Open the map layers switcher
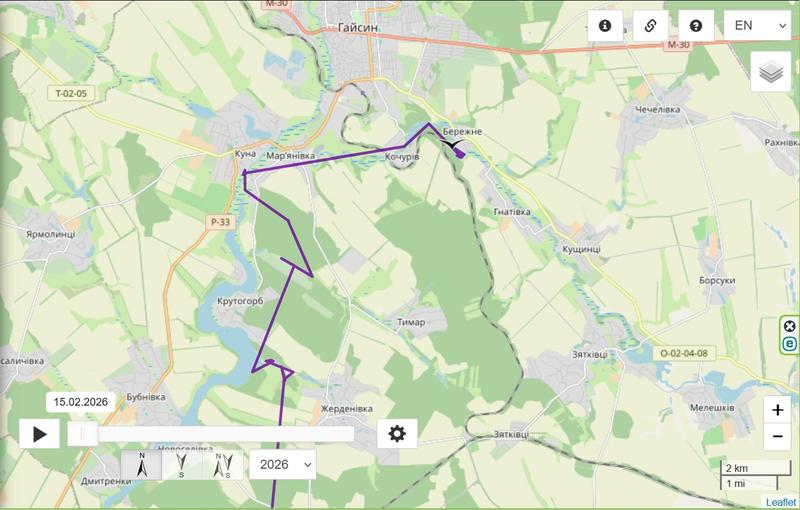This screenshot has width=800, height=510. pyautogui.click(x=771, y=71)
